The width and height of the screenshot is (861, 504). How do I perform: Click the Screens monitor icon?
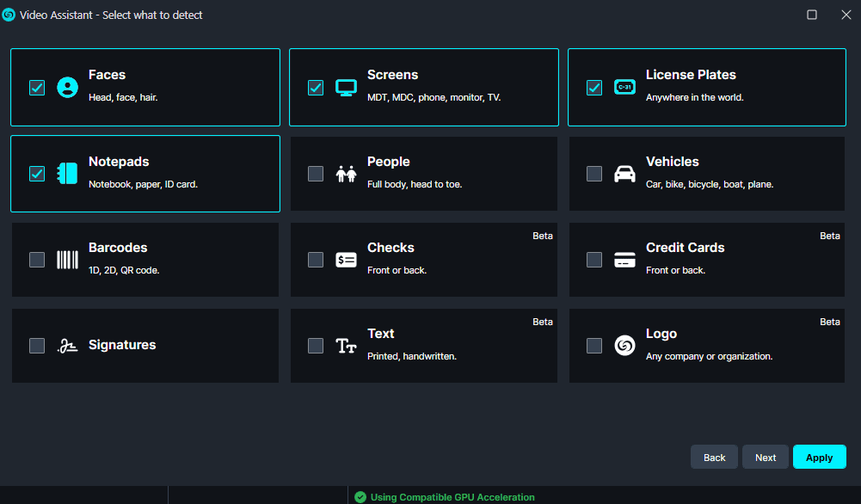[346, 88]
